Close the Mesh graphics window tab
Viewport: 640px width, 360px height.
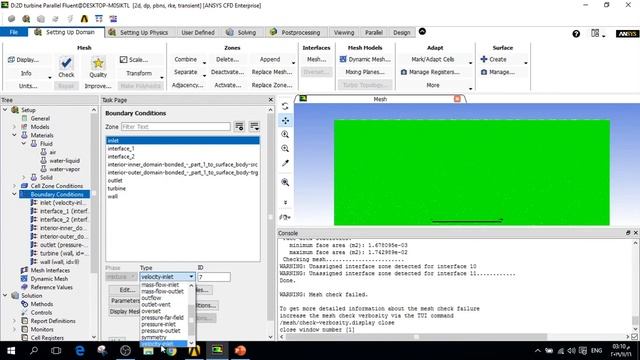click(x=457, y=99)
